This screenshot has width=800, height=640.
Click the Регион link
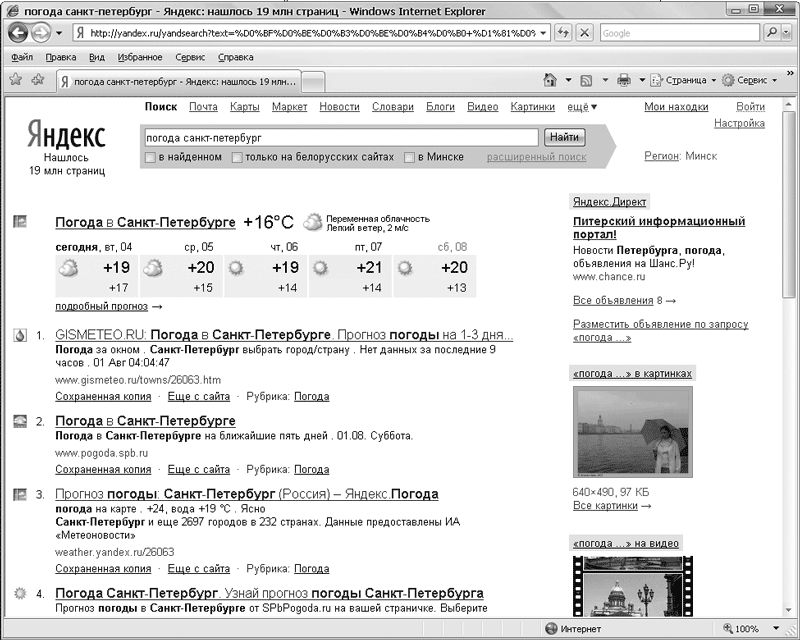[662, 156]
